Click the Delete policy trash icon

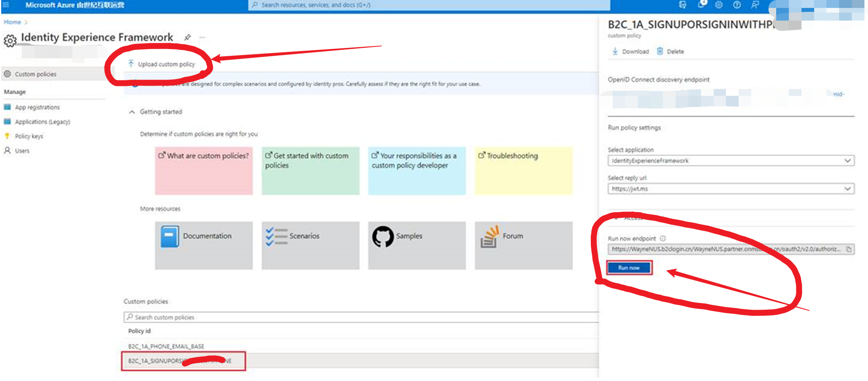pos(660,51)
